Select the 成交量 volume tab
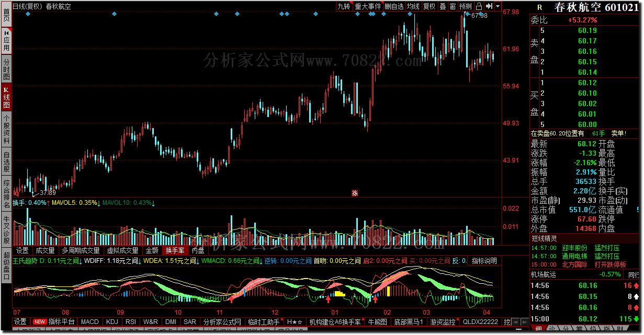 (45, 251)
